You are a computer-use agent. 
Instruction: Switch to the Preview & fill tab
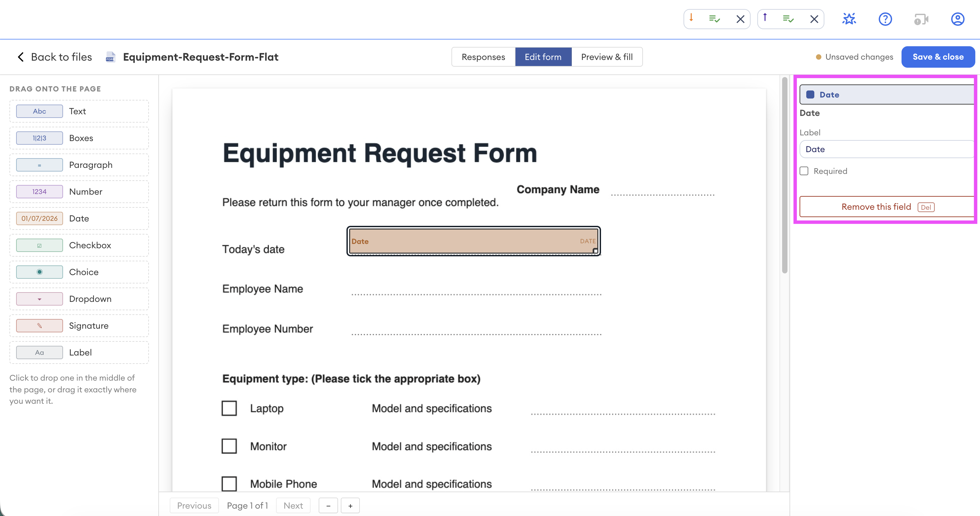(x=607, y=57)
